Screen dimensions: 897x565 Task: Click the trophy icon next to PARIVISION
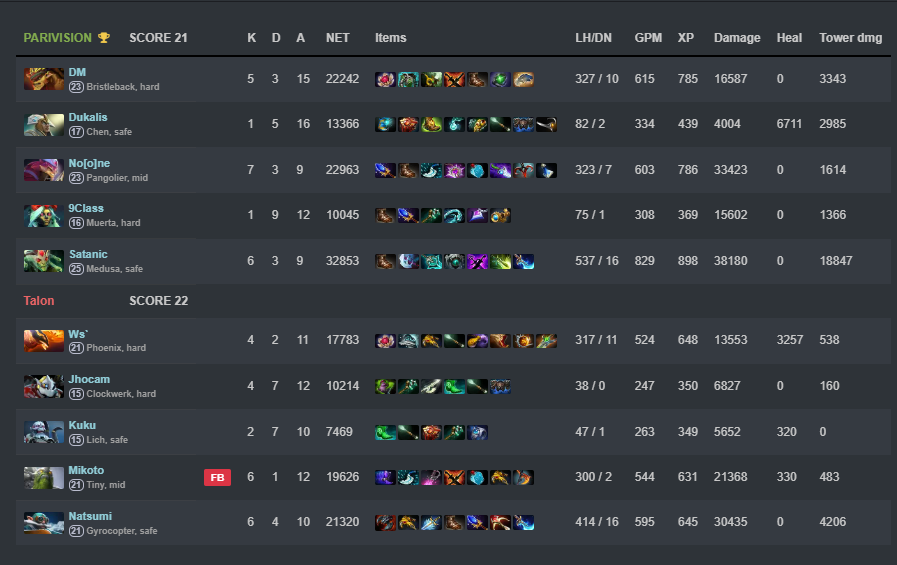(104, 38)
